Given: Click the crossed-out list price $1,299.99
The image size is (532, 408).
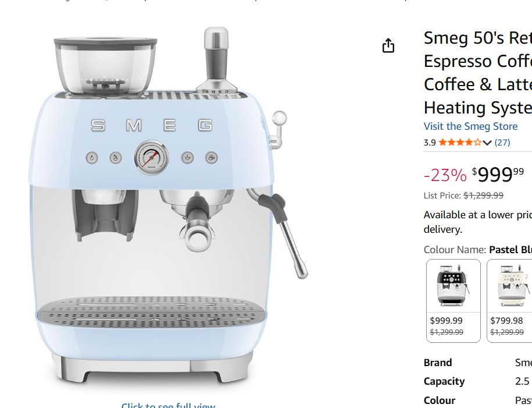Looking at the screenshot, I should point(484,196).
